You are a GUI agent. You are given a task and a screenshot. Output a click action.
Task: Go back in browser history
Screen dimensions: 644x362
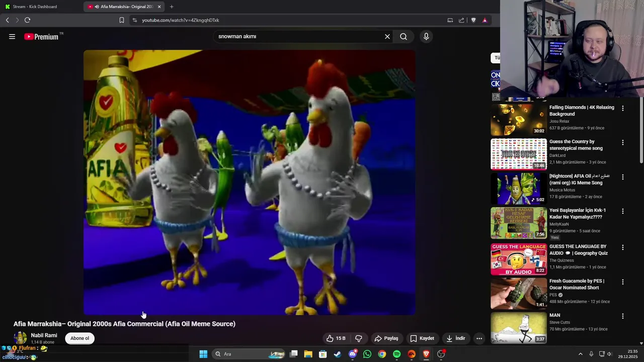(7, 20)
